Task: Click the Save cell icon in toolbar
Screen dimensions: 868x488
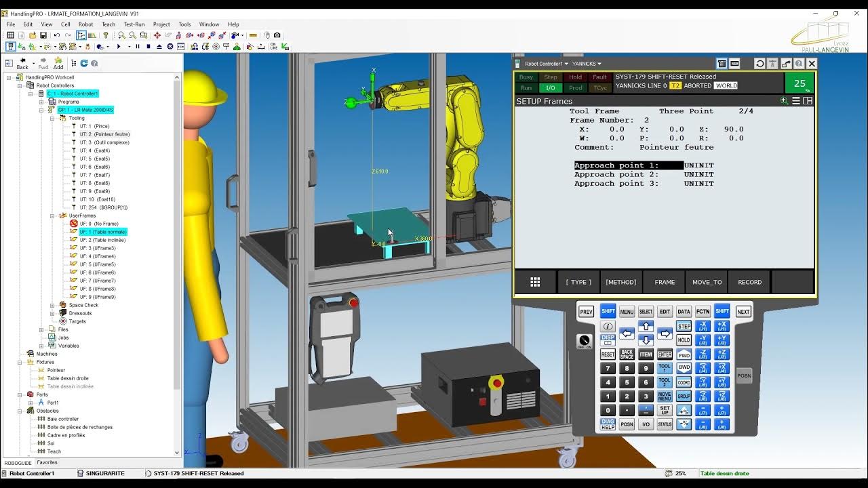Action: point(43,35)
